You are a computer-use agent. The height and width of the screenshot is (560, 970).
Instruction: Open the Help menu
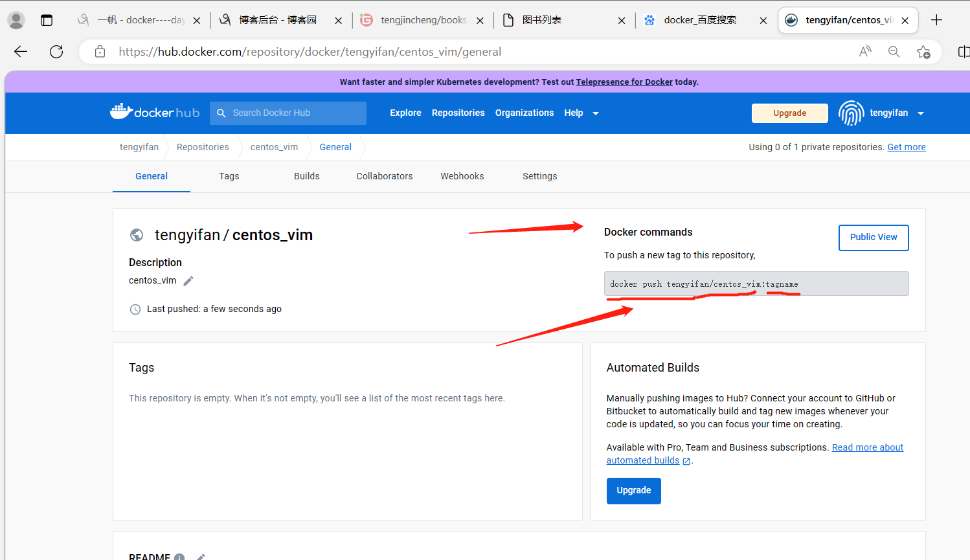[574, 113]
